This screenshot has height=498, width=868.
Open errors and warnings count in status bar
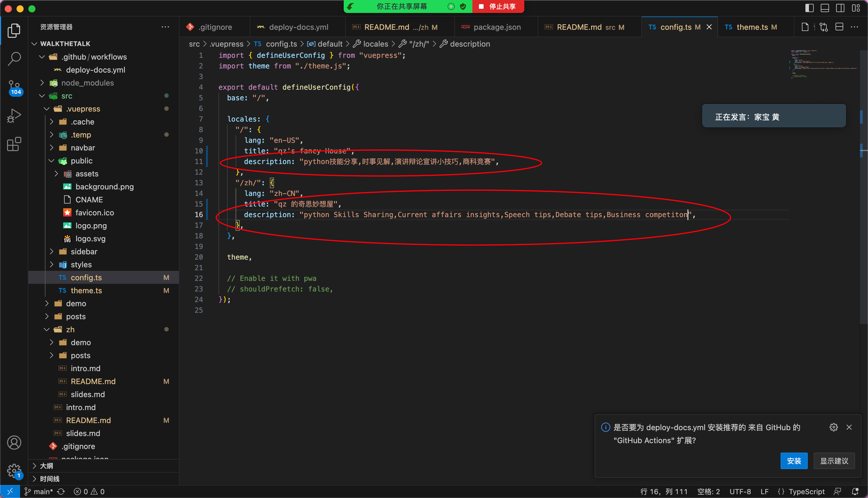coord(89,492)
